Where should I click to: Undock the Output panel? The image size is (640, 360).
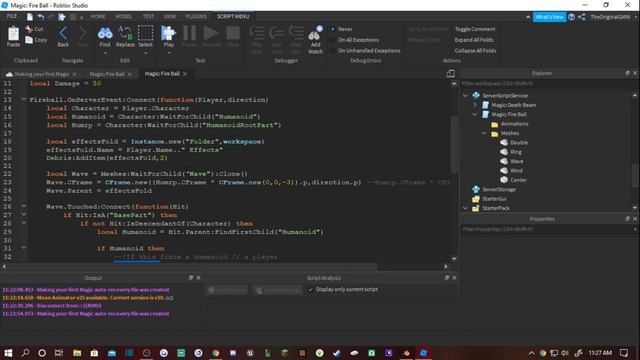click(x=191, y=278)
